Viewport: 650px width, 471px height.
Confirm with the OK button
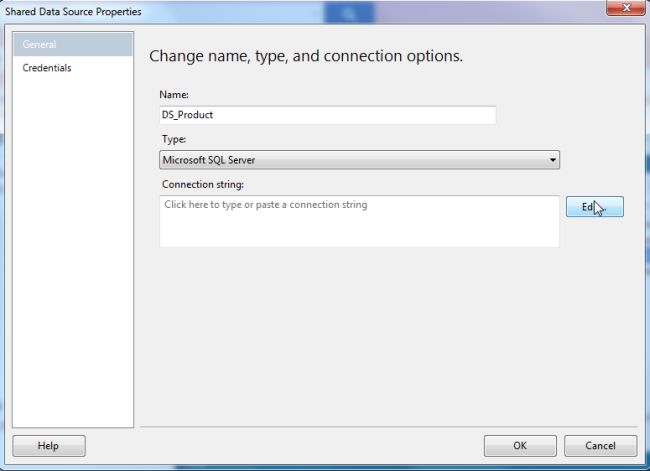coord(520,446)
